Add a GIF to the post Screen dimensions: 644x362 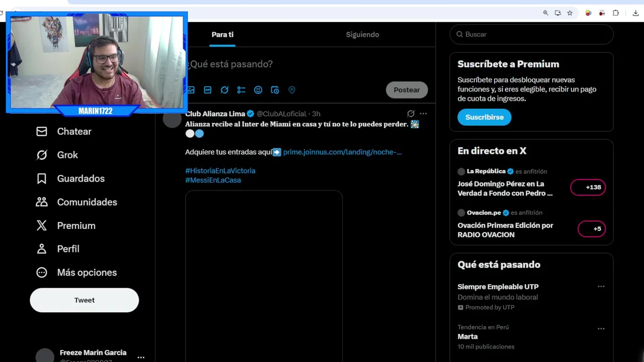(208, 90)
